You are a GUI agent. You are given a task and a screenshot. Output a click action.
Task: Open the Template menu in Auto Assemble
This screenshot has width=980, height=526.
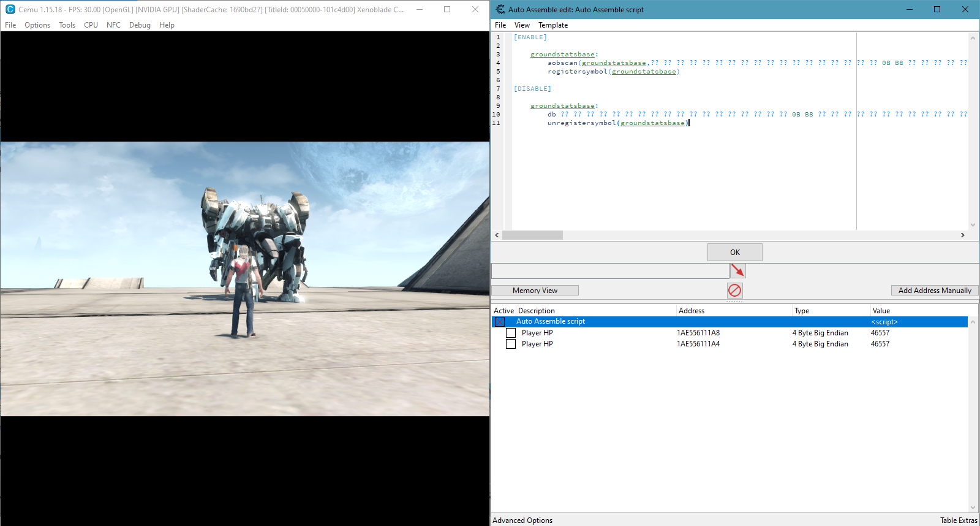pos(552,25)
